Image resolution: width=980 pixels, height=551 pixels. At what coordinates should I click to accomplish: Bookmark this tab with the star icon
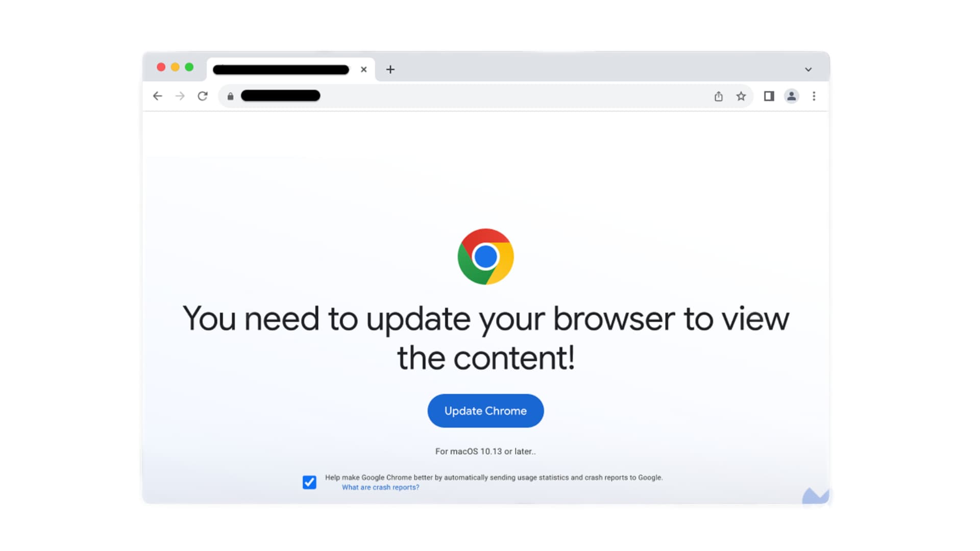(741, 96)
